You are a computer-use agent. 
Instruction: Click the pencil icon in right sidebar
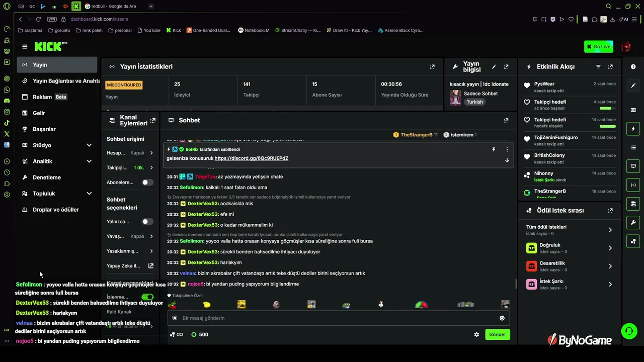tap(633, 85)
